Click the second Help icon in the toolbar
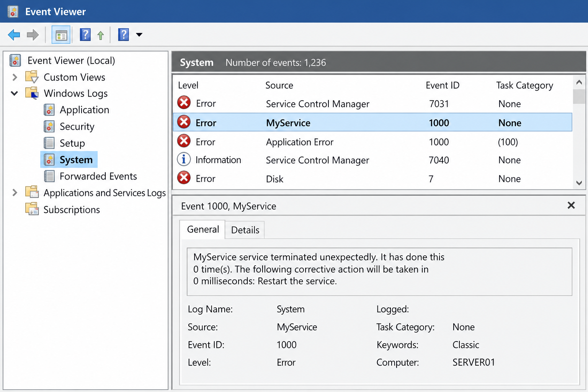 click(123, 35)
